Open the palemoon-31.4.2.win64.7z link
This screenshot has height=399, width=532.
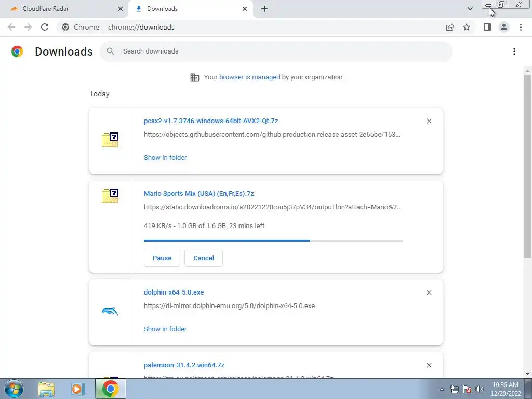pyautogui.click(x=184, y=365)
